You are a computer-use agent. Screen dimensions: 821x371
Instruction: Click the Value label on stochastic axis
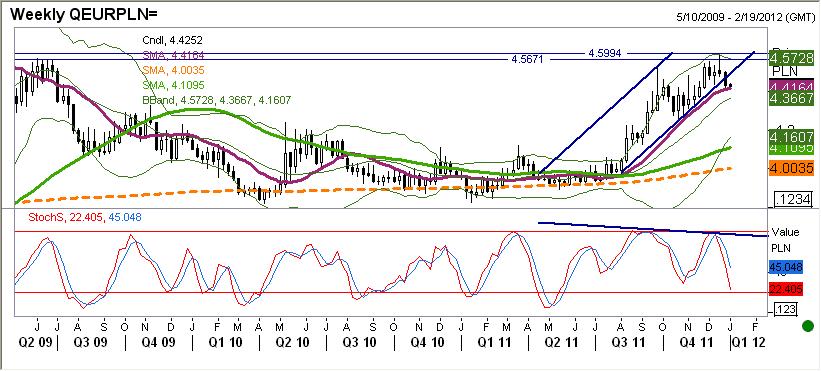(784, 232)
